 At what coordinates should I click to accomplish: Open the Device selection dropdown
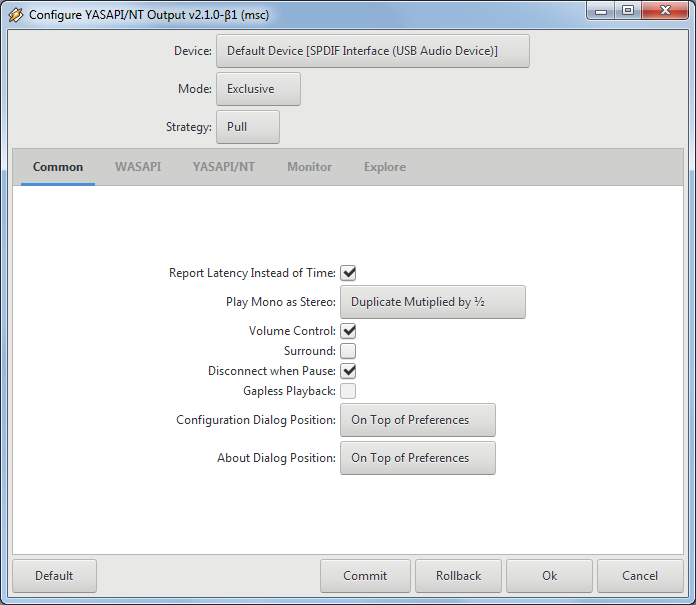tap(372, 51)
